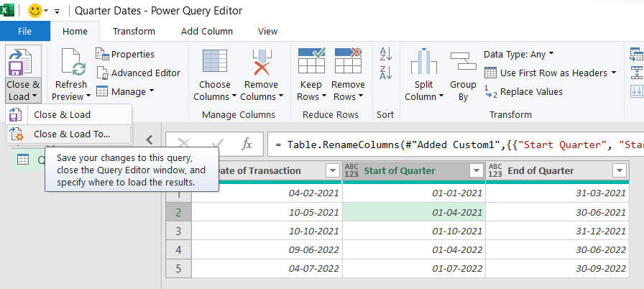This screenshot has height=289, width=644.
Task: Select row number 3
Action: [178, 231]
